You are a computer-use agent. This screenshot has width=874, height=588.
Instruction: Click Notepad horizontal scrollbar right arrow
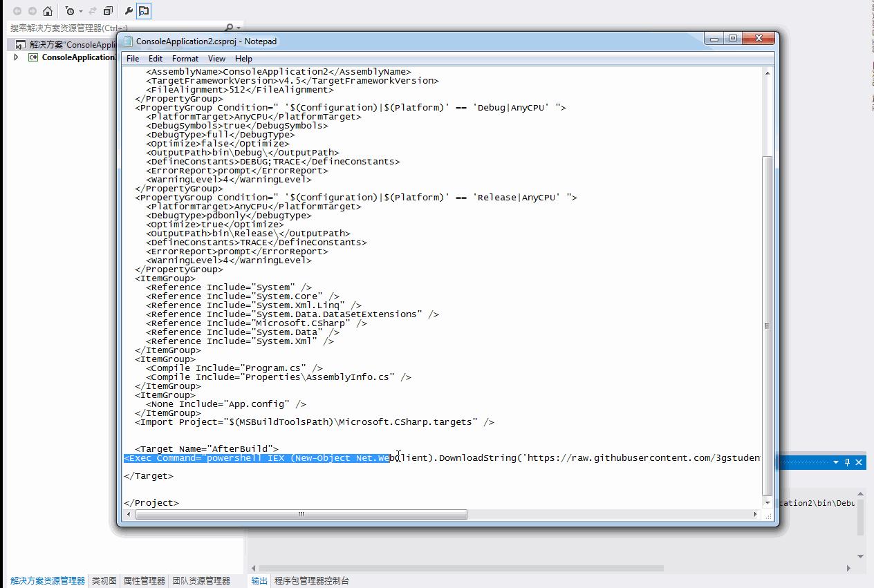(x=756, y=514)
